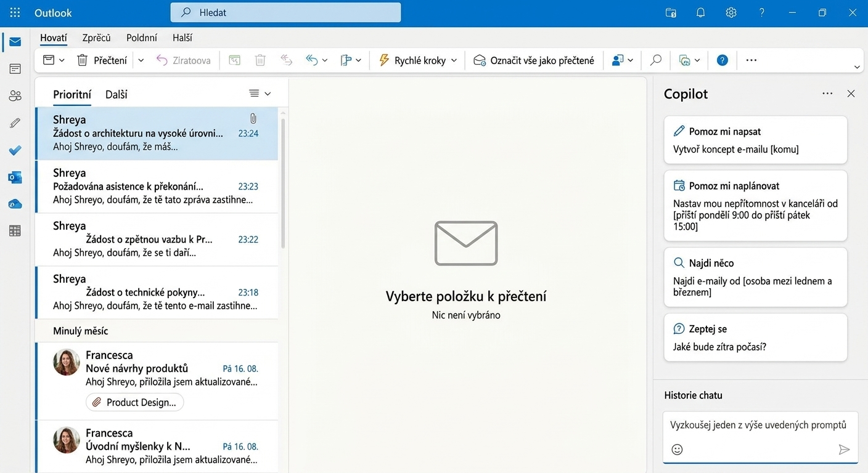Choose the Najdi něco Copilot card
868x473 pixels.
(756, 277)
